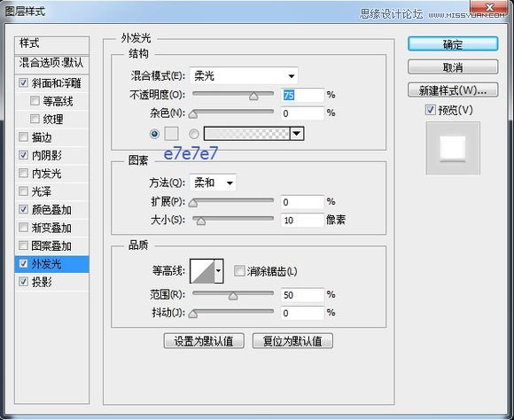Click the 抖动 value field
The width and height of the screenshot is (514, 420).
pos(302,313)
